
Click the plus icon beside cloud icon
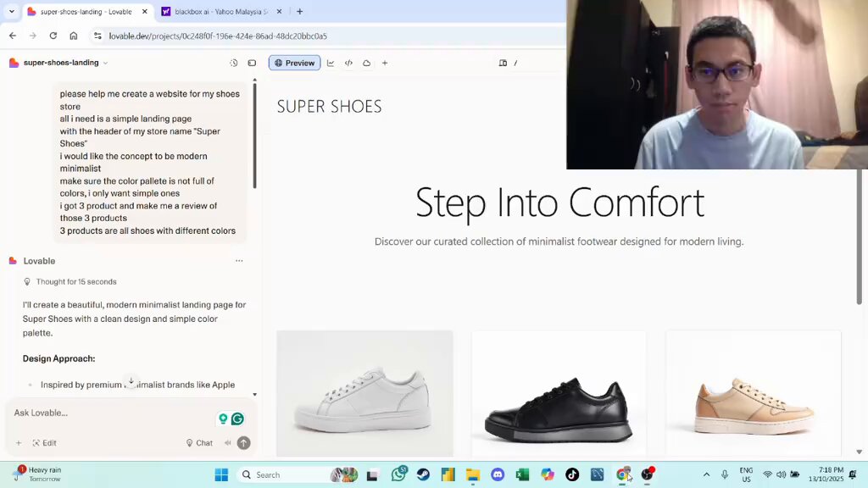click(385, 63)
